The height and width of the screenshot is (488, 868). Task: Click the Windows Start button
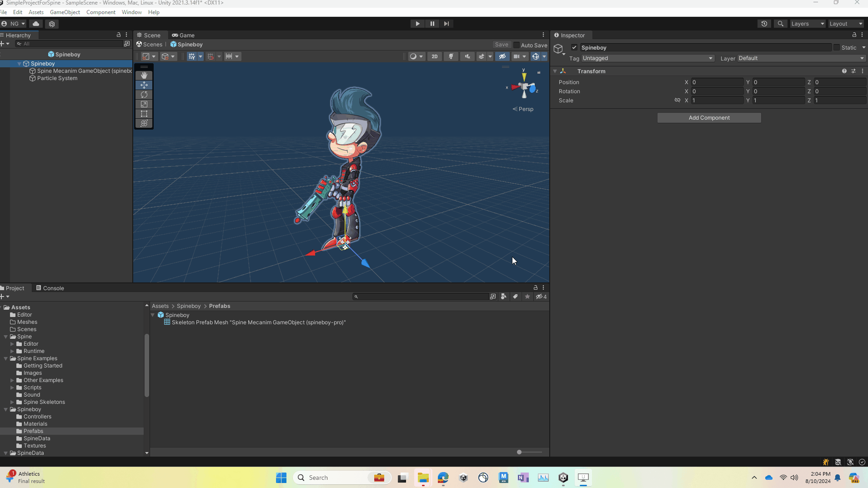(281, 478)
